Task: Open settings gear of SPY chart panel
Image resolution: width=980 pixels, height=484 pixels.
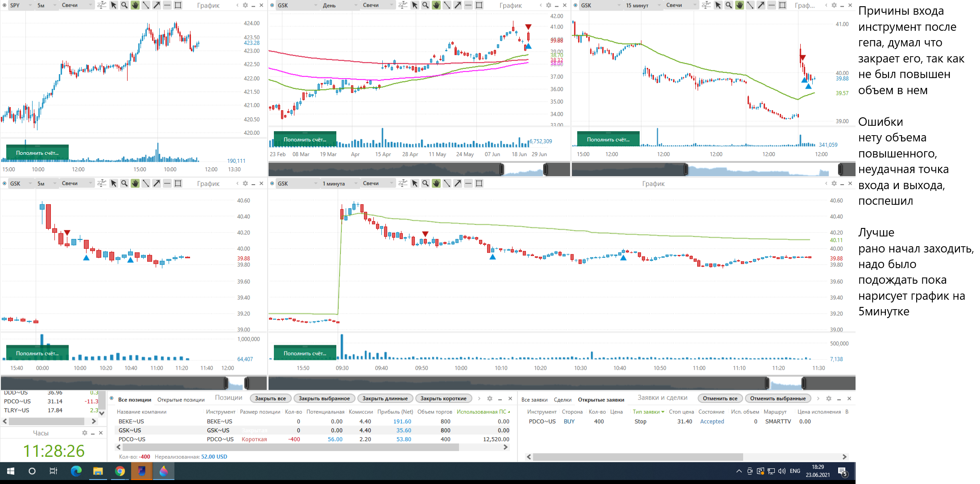Action: [x=245, y=5]
